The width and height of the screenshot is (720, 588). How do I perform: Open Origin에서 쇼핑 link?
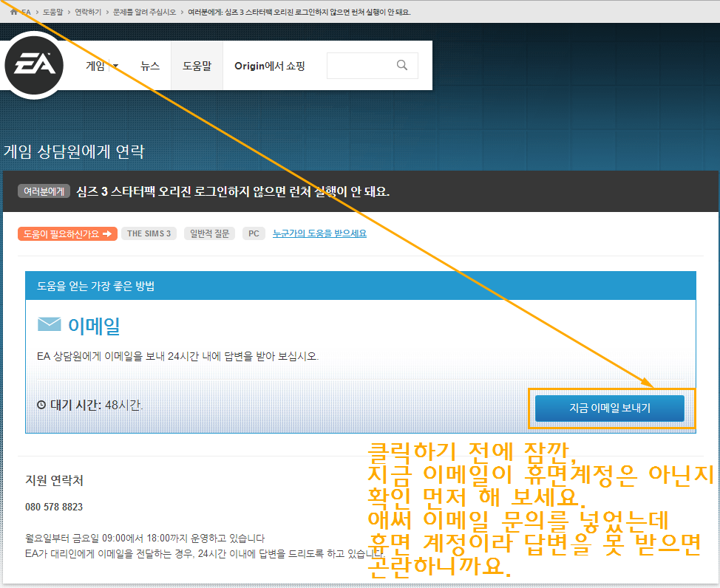point(270,66)
